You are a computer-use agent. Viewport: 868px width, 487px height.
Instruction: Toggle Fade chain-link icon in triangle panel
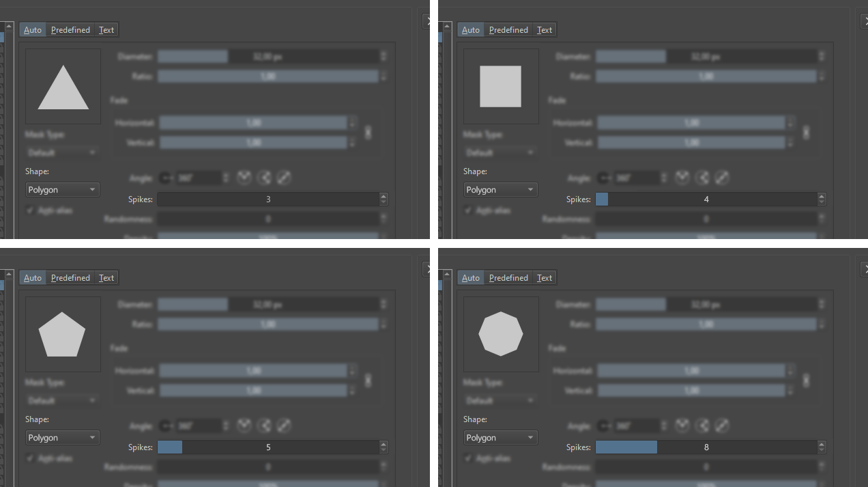point(368,133)
